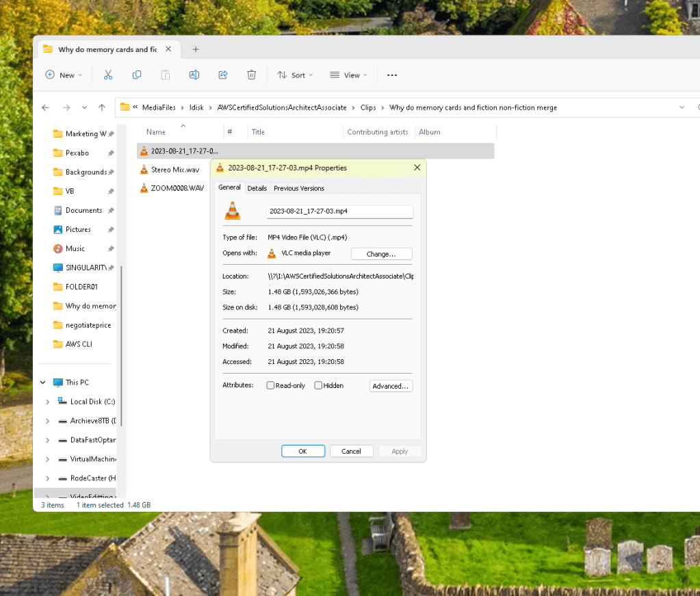This screenshot has width=700, height=596.
Task: Click the Cut scissors icon
Action: [x=108, y=75]
